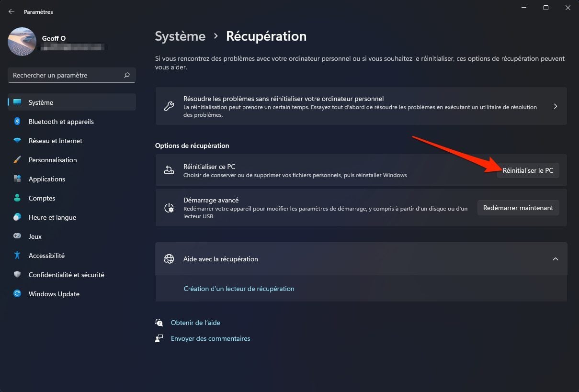Screen dimensions: 579x392
Task: Select Confidentialité et sécurité
Action: point(72,275)
